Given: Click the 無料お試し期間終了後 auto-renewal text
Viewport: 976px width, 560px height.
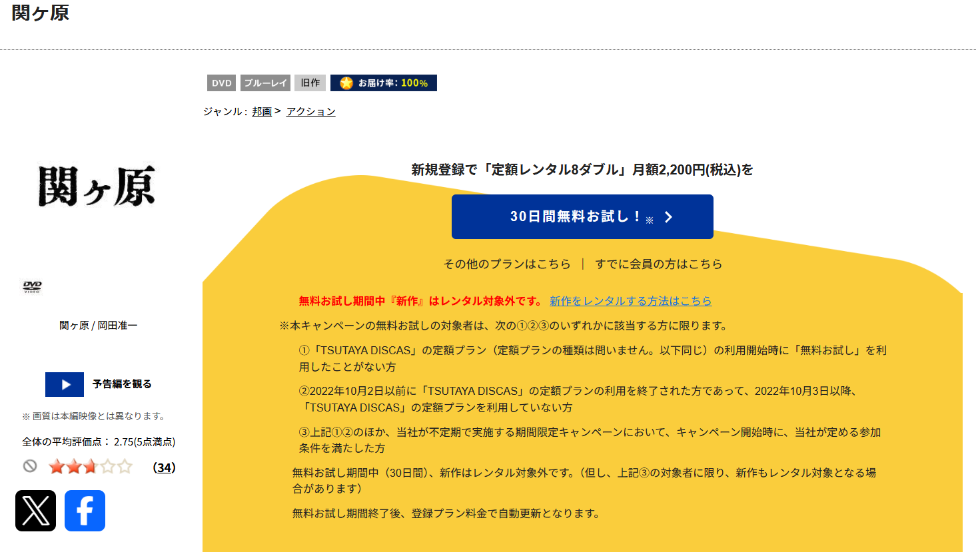Looking at the screenshot, I should pos(446,513).
